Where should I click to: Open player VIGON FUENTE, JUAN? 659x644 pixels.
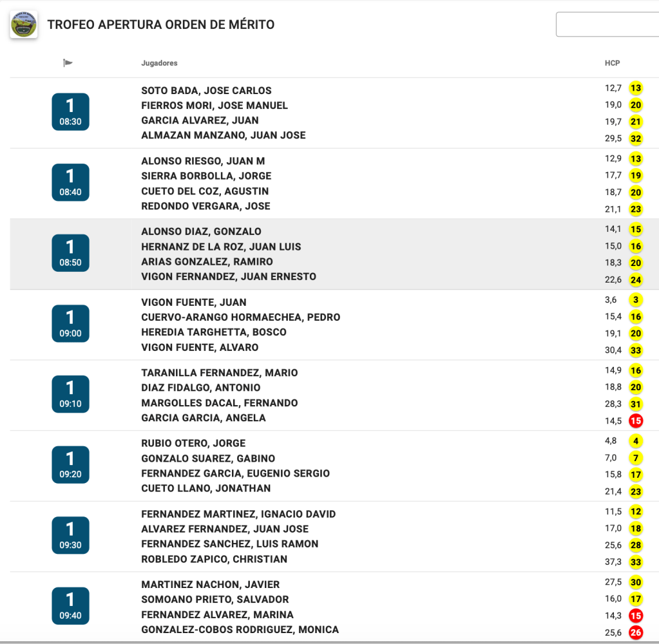193,302
